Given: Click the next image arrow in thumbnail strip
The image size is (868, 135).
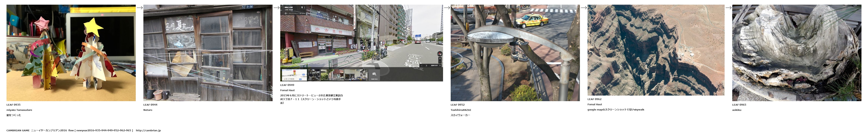Looking at the screenshot, I should click(x=426, y=65).
